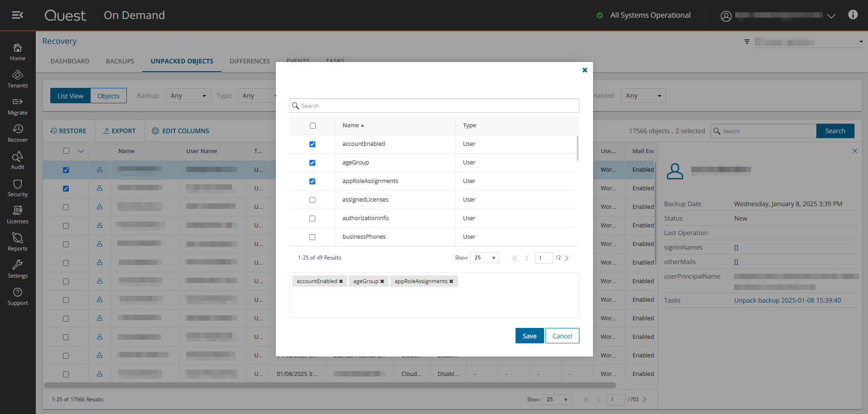This screenshot has height=414, width=868.
Task: Toggle the select-all checkbox in main table header
Action: (x=67, y=150)
